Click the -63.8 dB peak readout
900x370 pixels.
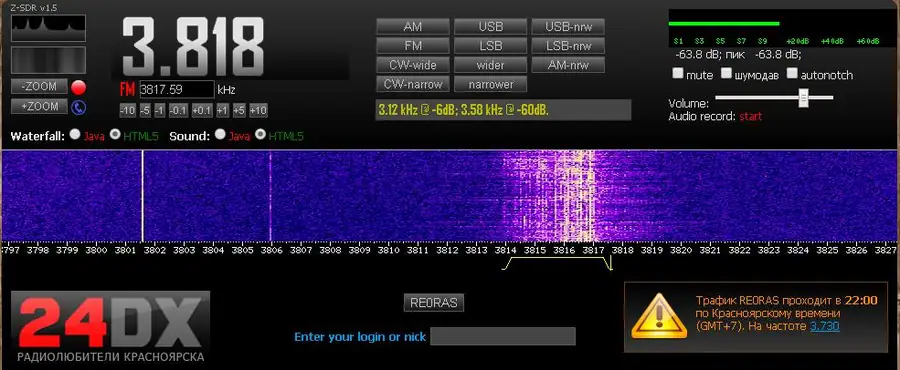tap(778, 55)
